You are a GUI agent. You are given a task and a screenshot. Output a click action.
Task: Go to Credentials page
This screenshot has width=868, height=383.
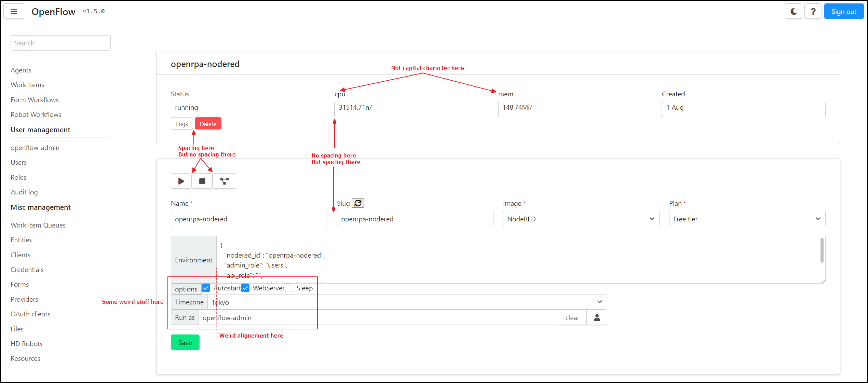point(27,270)
